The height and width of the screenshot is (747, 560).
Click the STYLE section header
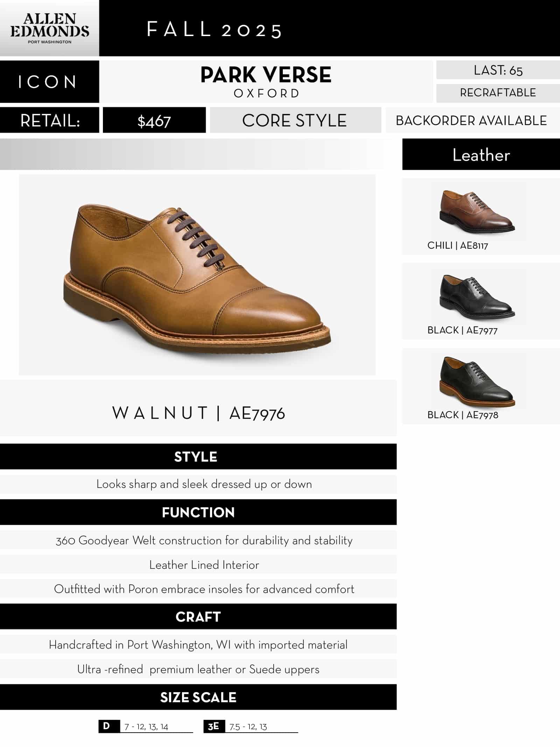198,457
